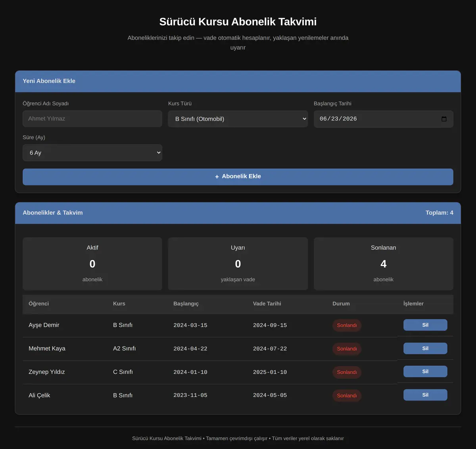Click the C Sınıfı course cell
The image size is (476, 449).
[x=123, y=372]
